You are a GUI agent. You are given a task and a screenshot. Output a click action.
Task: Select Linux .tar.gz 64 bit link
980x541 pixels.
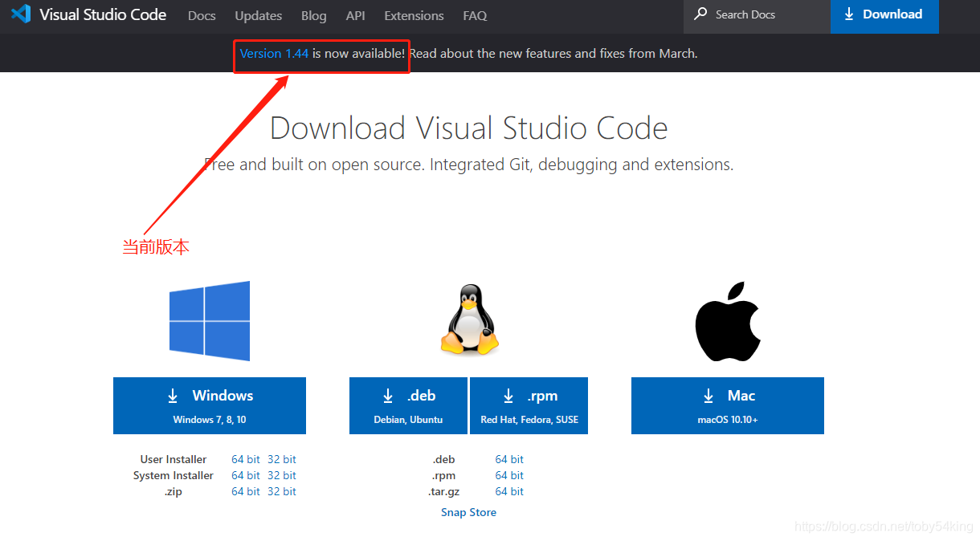pyautogui.click(x=509, y=491)
